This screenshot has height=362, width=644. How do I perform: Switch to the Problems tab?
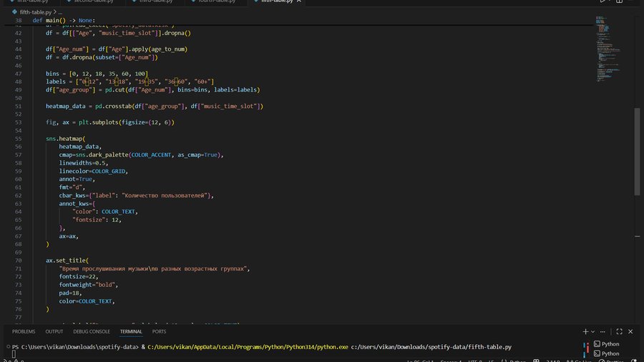(24, 332)
